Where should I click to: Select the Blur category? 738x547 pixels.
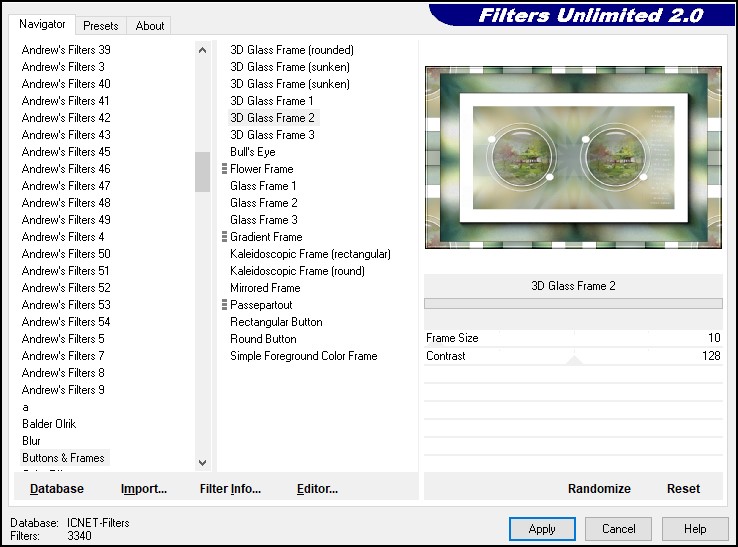[31, 441]
